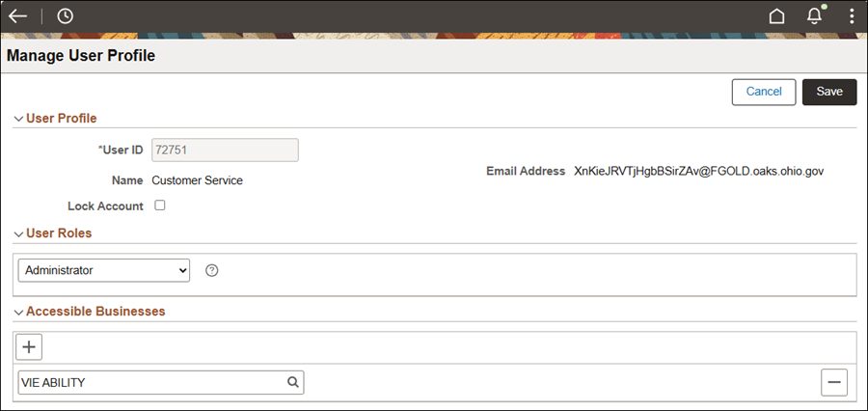Viewport: 868px width, 411px height.
Task: Open the recently visited clock icon
Action: click(x=66, y=16)
